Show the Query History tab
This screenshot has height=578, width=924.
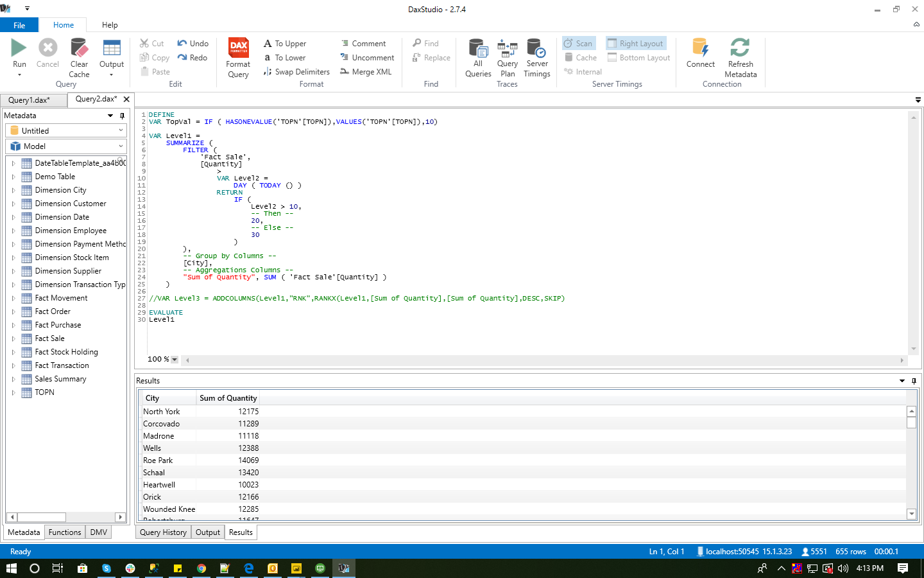tap(163, 532)
